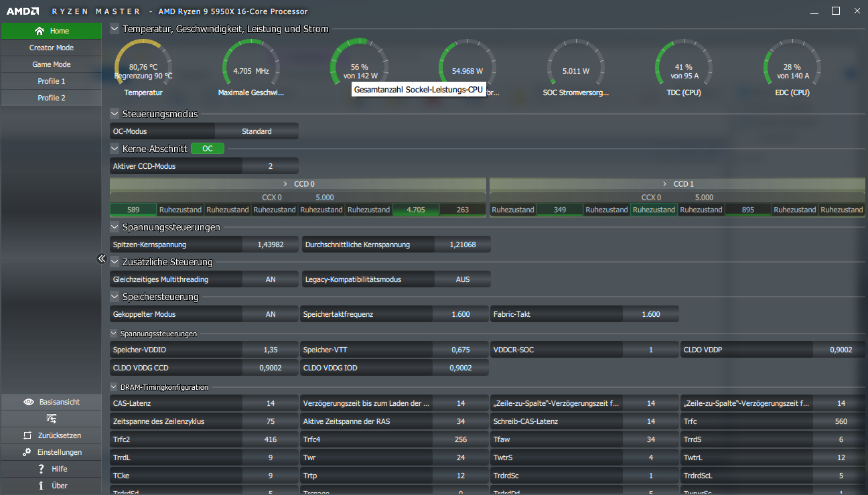Click the info icon beside Über
868x495 pixels.
tap(42, 486)
